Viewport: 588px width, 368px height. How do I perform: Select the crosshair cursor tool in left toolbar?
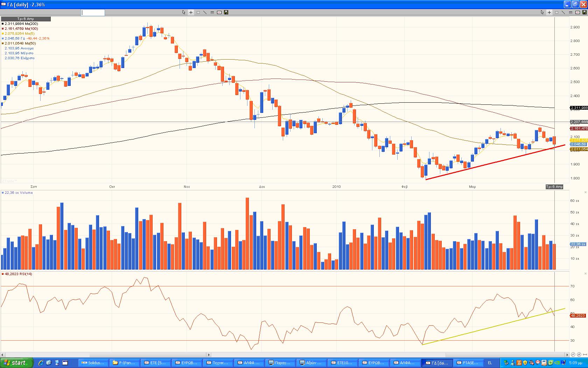191,12
